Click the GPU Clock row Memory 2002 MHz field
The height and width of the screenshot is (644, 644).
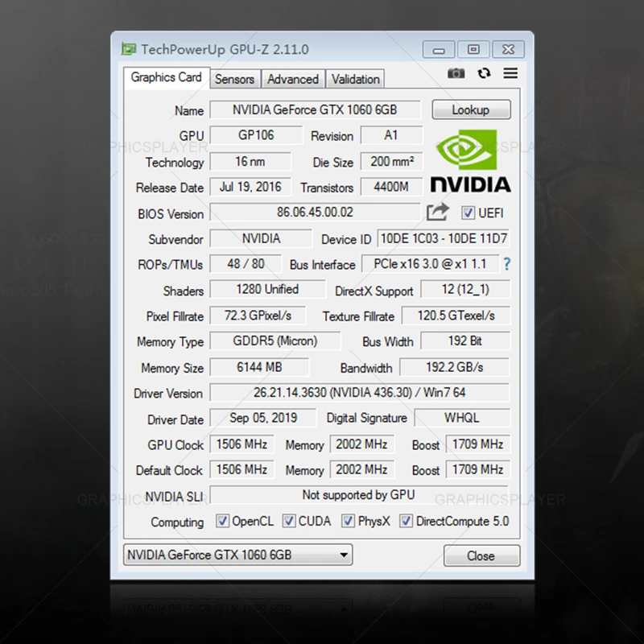click(361, 444)
